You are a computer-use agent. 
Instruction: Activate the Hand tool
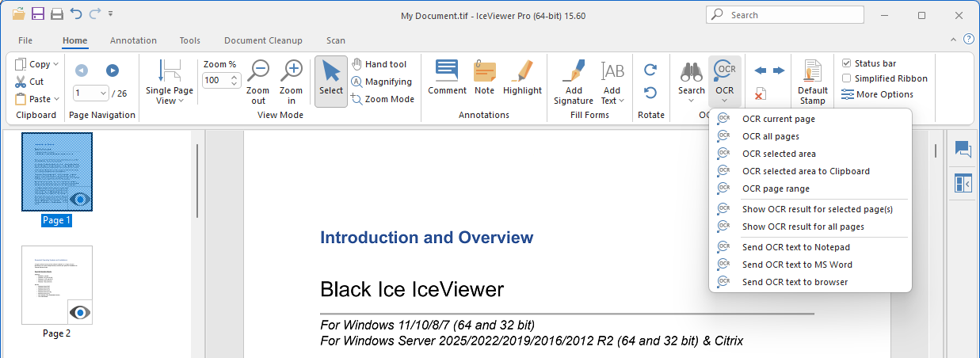[x=379, y=64]
